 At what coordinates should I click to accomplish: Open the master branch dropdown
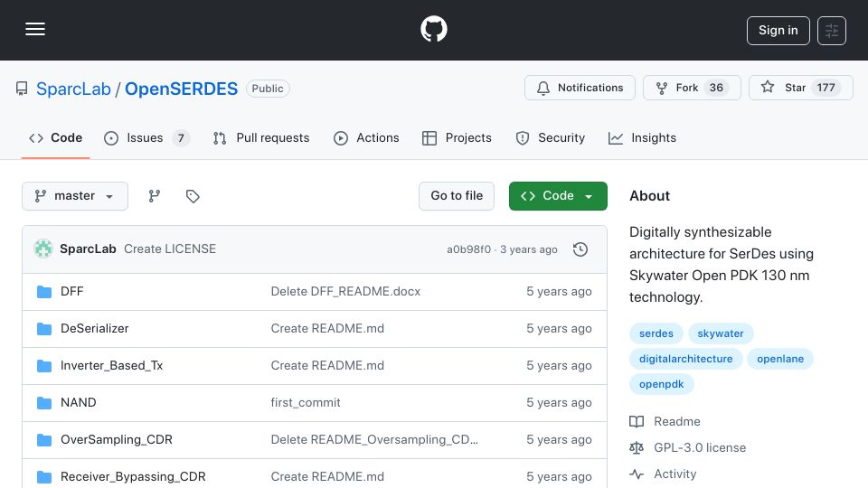coord(75,196)
